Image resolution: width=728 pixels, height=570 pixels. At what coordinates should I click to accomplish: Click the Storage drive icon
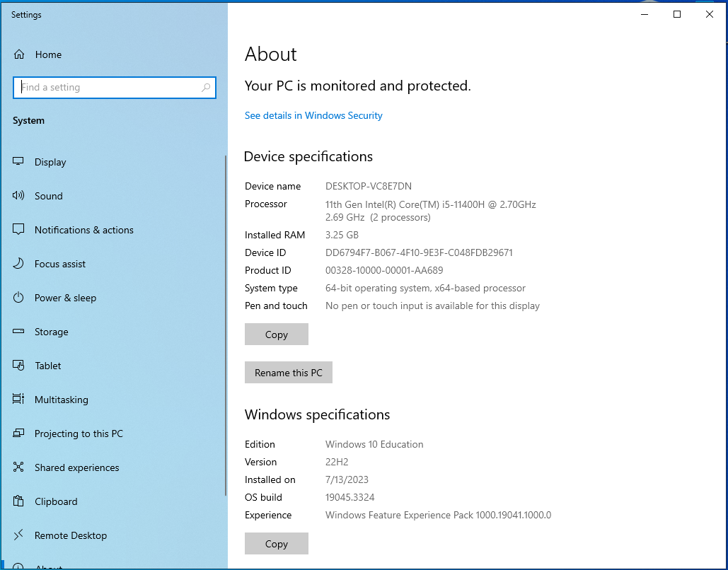(x=19, y=332)
